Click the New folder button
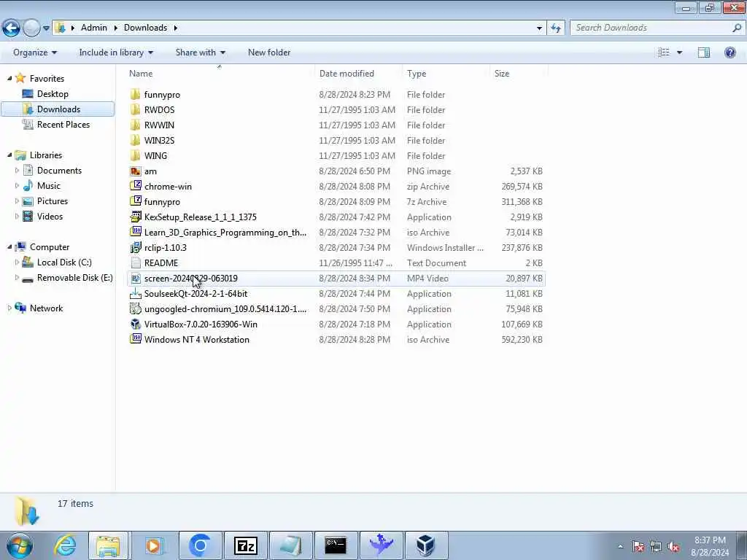The height and width of the screenshot is (560, 747). coord(269,52)
